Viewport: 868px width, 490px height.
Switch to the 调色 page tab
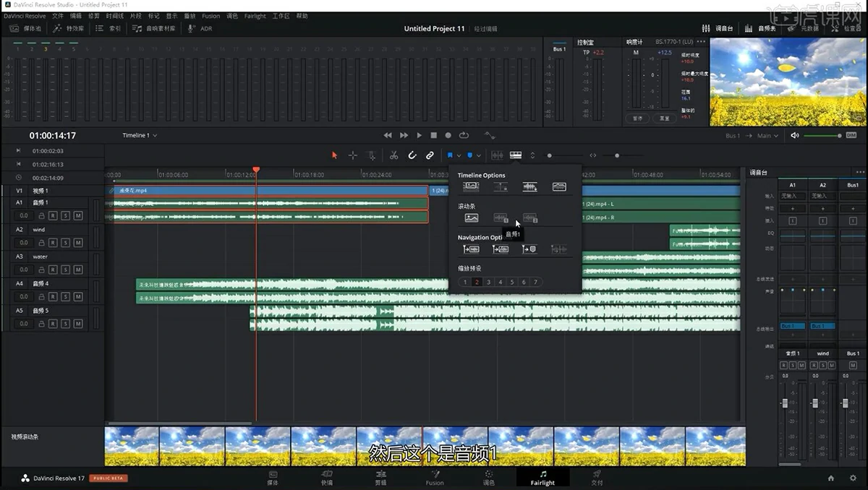489,478
